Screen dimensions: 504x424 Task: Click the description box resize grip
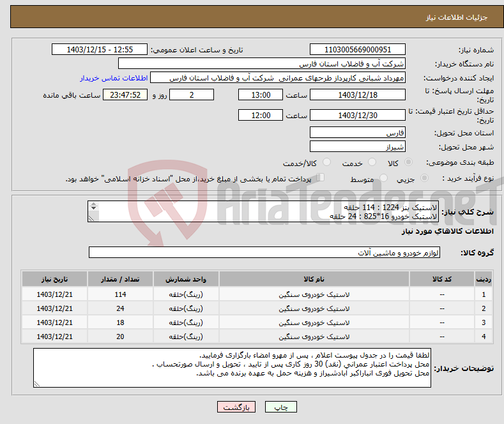[x=91, y=219]
